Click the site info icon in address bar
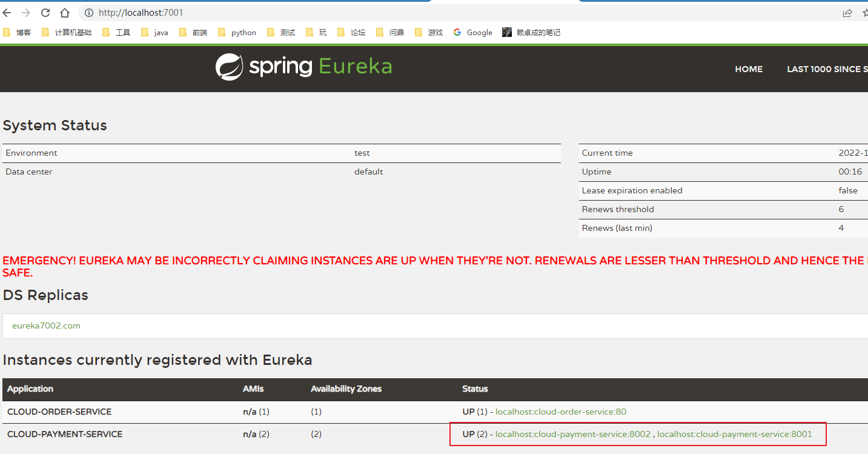Image resolution: width=868 pixels, height=454 pixels. [89, 13]
